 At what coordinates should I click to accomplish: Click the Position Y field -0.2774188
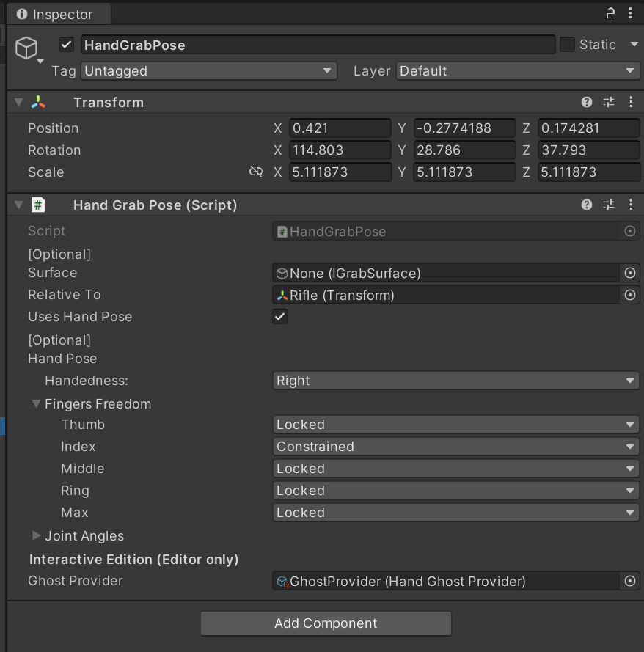[464, 128]
